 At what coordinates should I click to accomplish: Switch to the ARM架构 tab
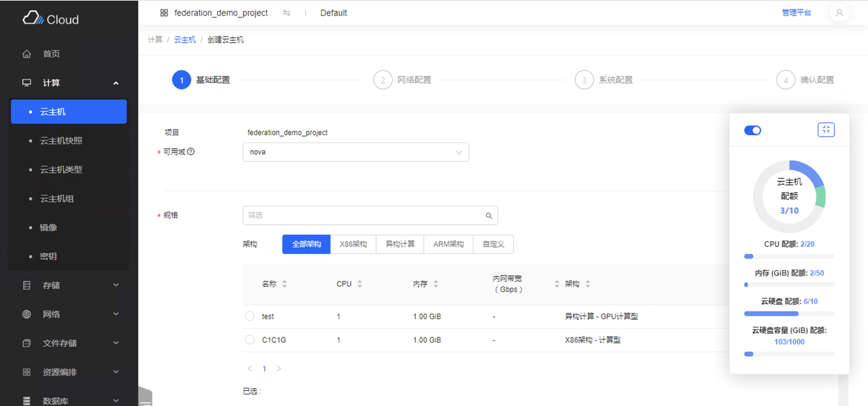[x=448, y=244]
